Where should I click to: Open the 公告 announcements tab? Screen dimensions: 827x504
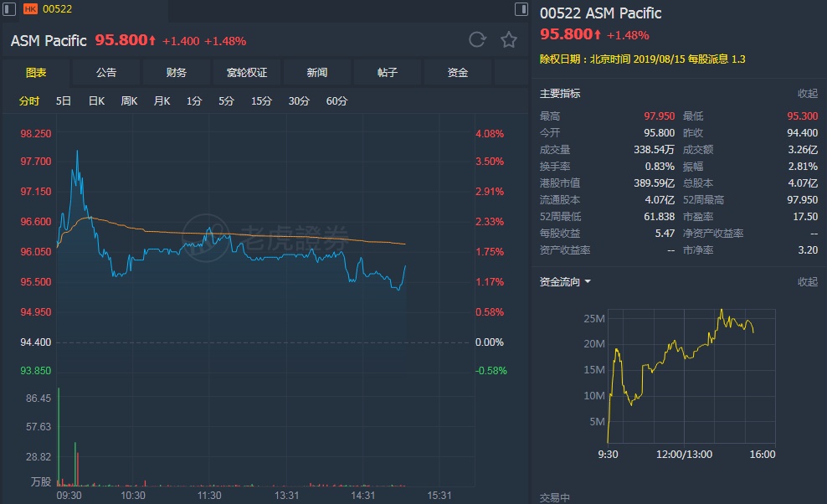(x=106, y=72)
